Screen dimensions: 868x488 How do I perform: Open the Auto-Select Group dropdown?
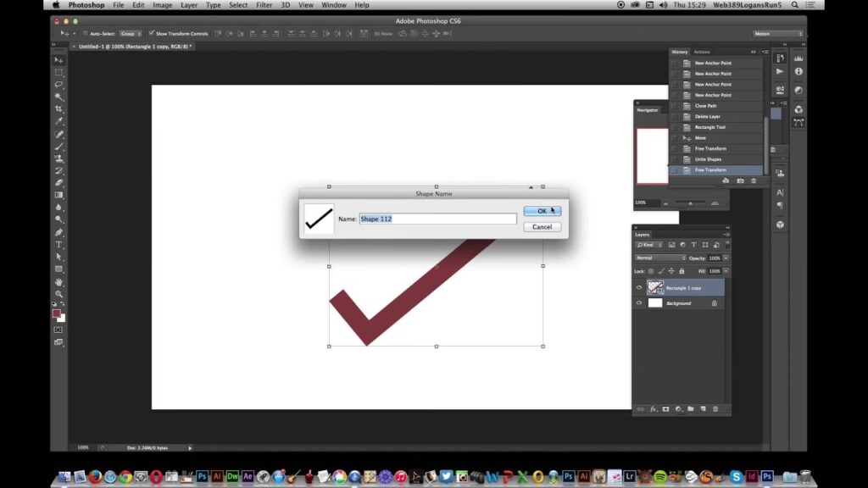click(x=131, y=34)
